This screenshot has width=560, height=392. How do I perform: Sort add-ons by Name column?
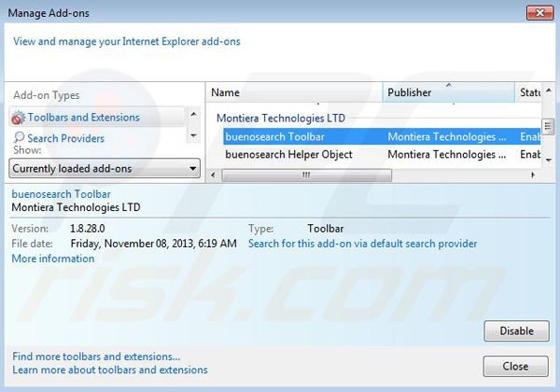pyautogui.click(x=294, y=92)
